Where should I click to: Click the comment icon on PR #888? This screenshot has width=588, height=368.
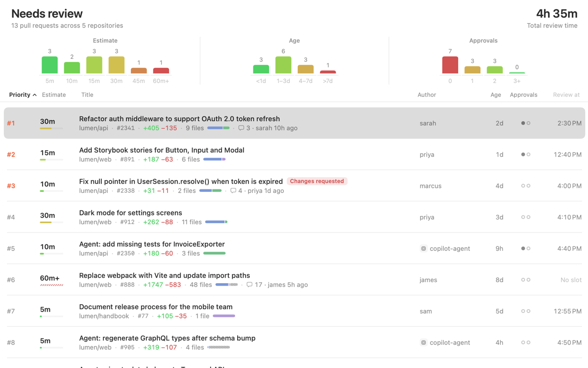point(249,285)
